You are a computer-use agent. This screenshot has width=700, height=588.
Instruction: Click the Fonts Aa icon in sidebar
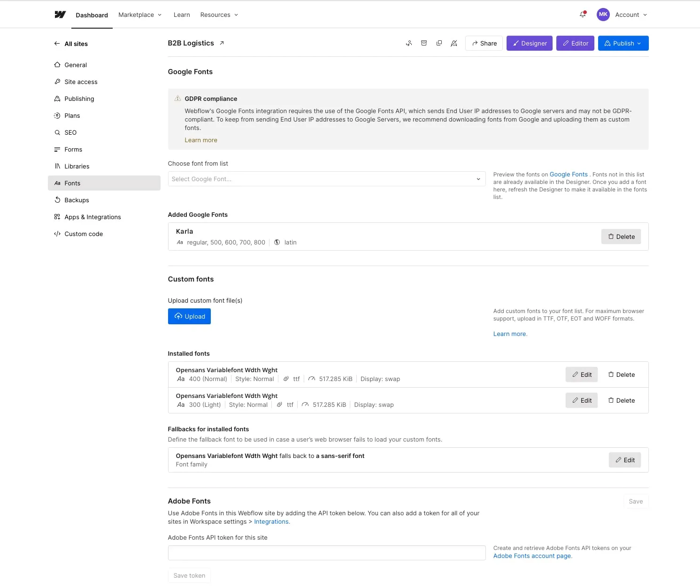pos(57,183)
